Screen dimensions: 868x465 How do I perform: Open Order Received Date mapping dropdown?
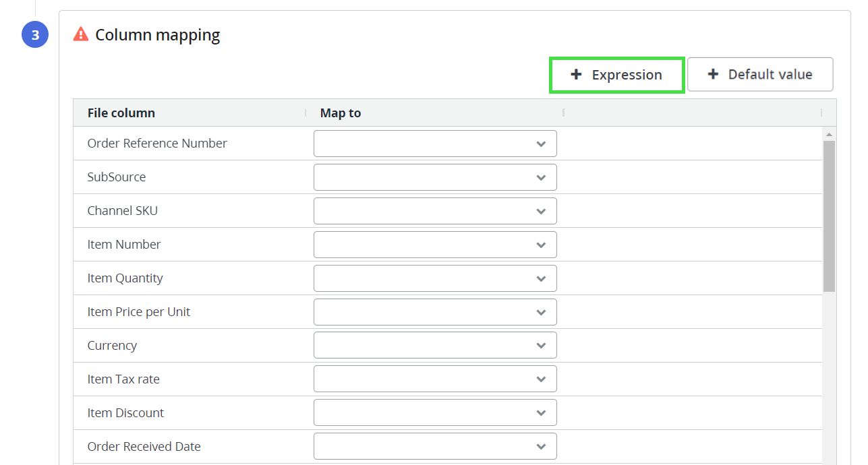pos(435,447)
